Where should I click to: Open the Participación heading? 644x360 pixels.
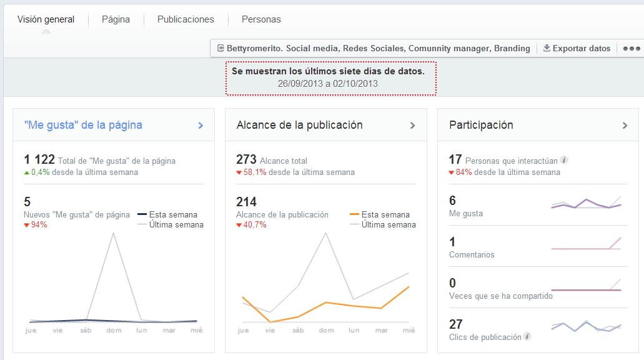point(481,125)
